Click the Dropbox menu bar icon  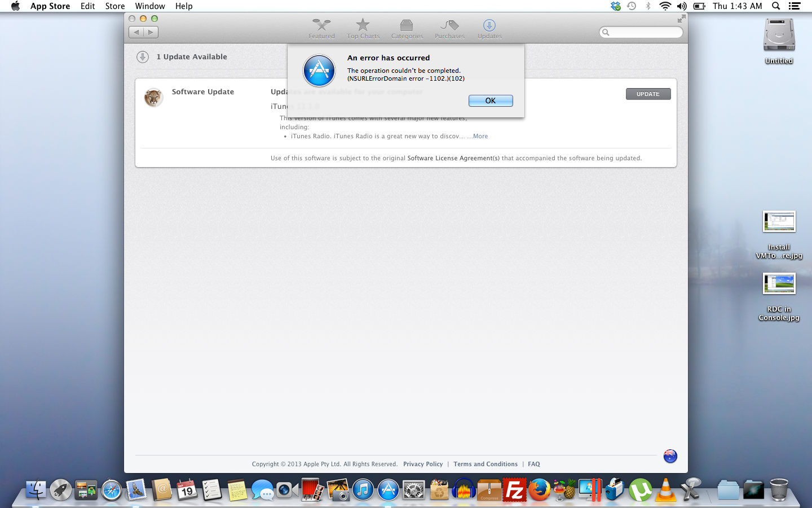coord(615,6)
